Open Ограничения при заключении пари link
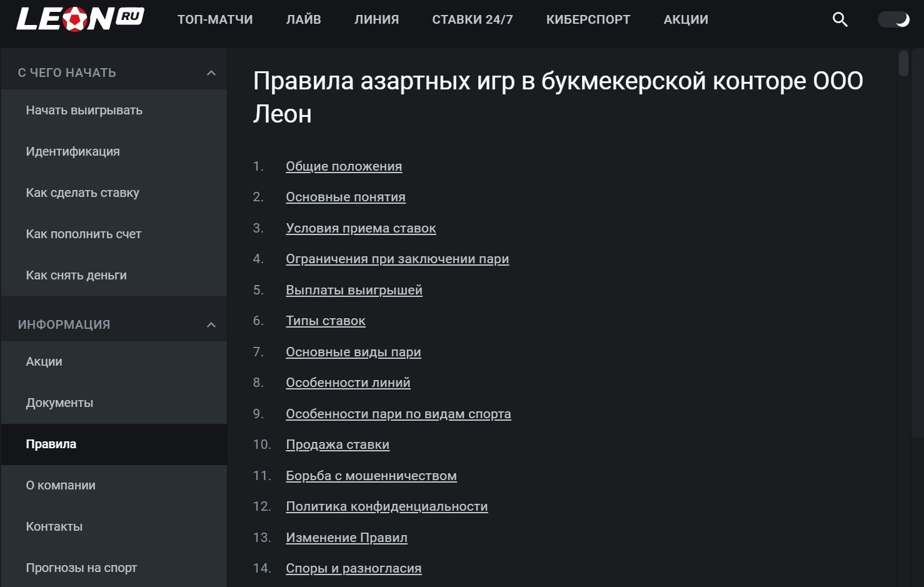This screenshot has width=924, height=587. point(397,259)
